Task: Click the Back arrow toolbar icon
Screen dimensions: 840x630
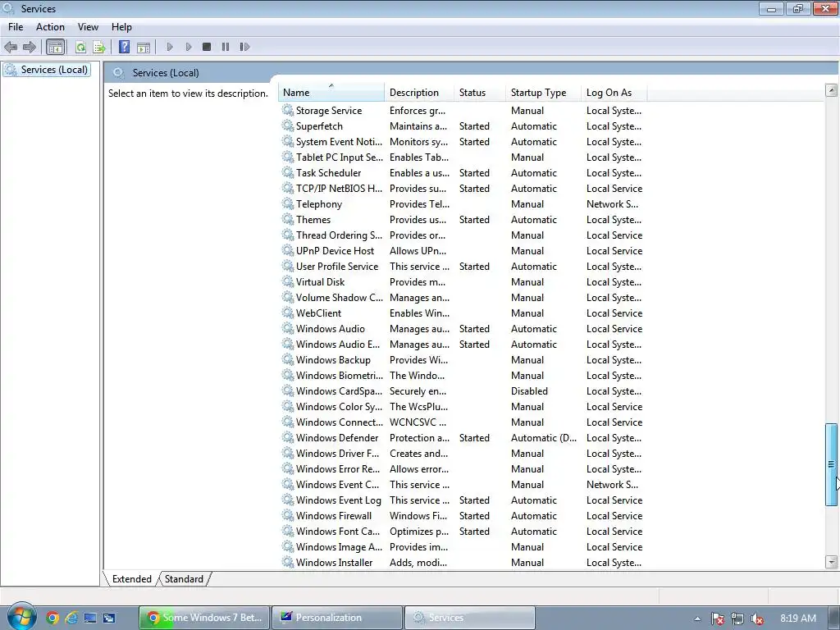Action: point(11,47)
